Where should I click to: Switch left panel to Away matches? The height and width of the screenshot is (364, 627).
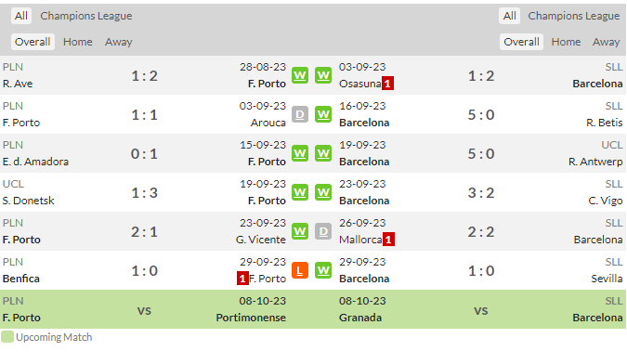click(118, 42)
